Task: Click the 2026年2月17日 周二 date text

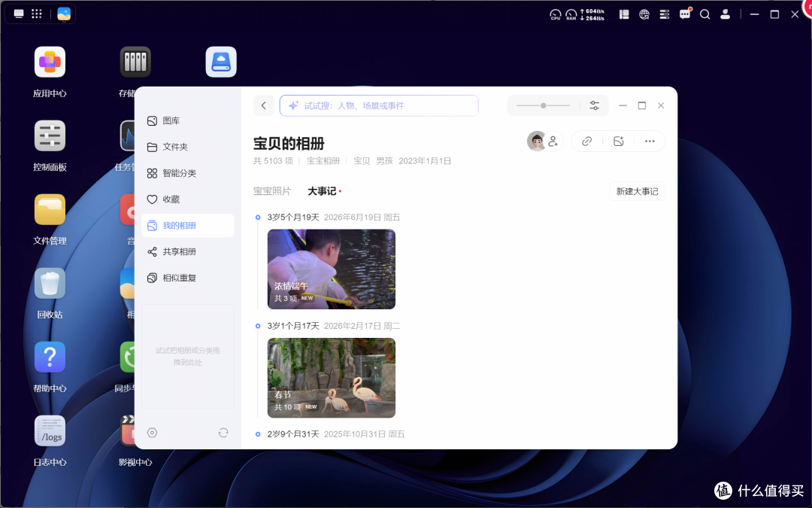Action: click(x=362, y=326)
